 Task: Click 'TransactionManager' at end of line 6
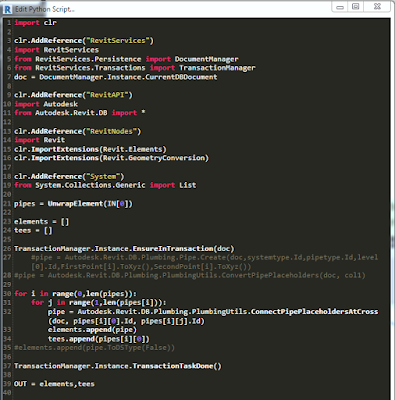pos(217,68)
